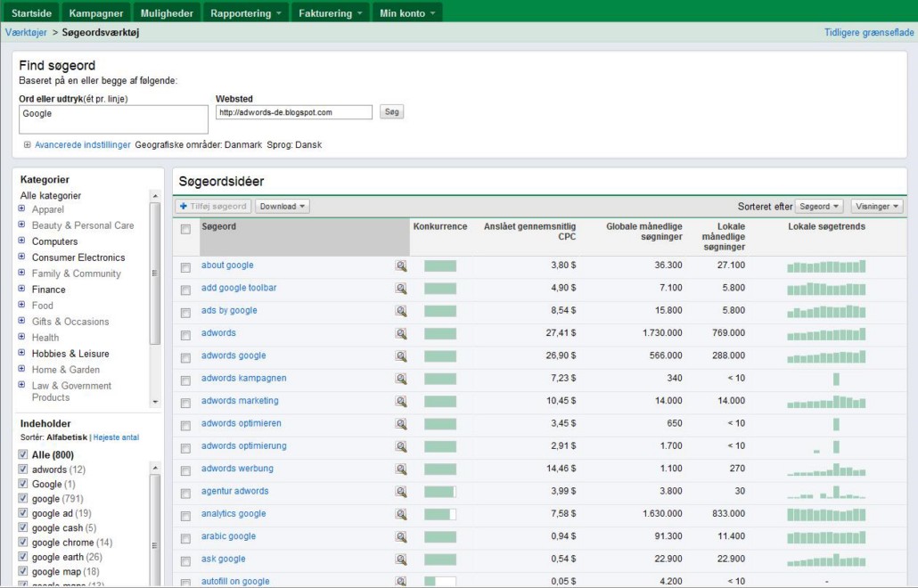Image resolution: width=918 pixels, height=588 pixels.
Task: Click plus icon next to Home & Garden
Action: [21, 369]
